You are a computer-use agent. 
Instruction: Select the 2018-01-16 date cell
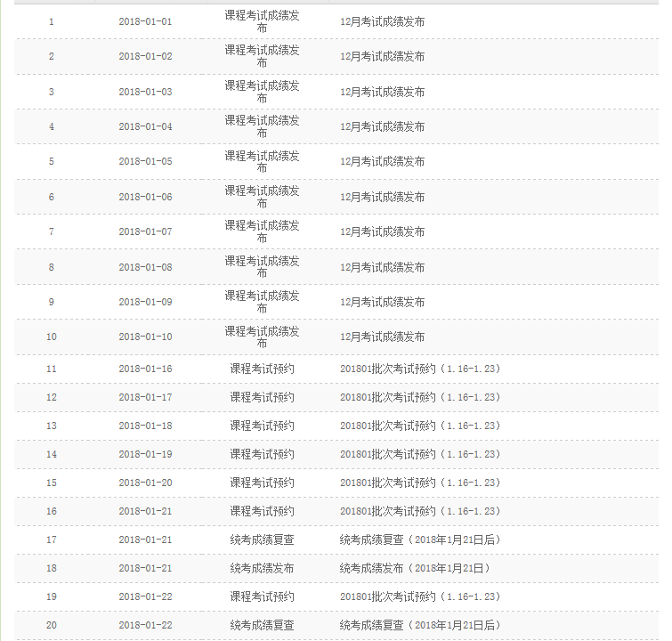point(145,369)
